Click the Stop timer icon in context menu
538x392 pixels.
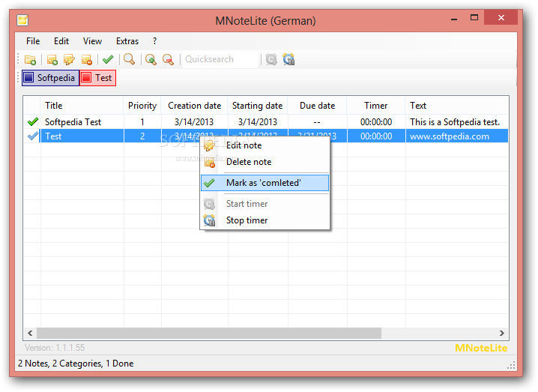209,220
